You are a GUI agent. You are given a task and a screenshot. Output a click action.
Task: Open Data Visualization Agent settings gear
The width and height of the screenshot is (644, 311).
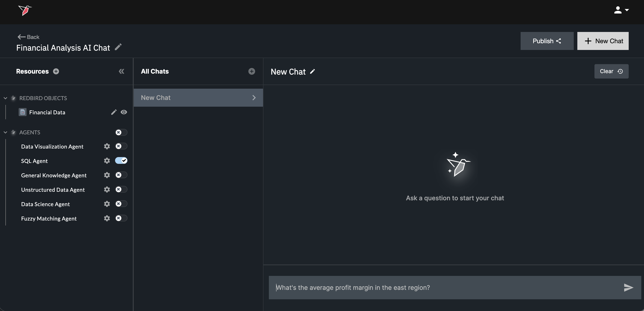pyautogui.click(x=107, y=146)
